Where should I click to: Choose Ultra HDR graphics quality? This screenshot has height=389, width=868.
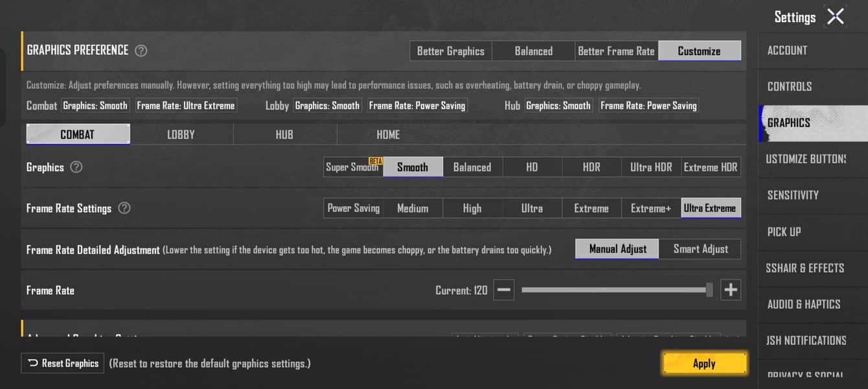coord(652,167)
